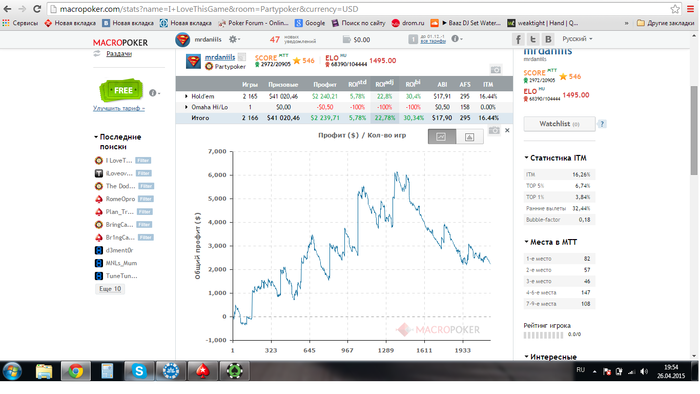Bookmark this page with the star icon
700x394 pixels.
[675, 9]
